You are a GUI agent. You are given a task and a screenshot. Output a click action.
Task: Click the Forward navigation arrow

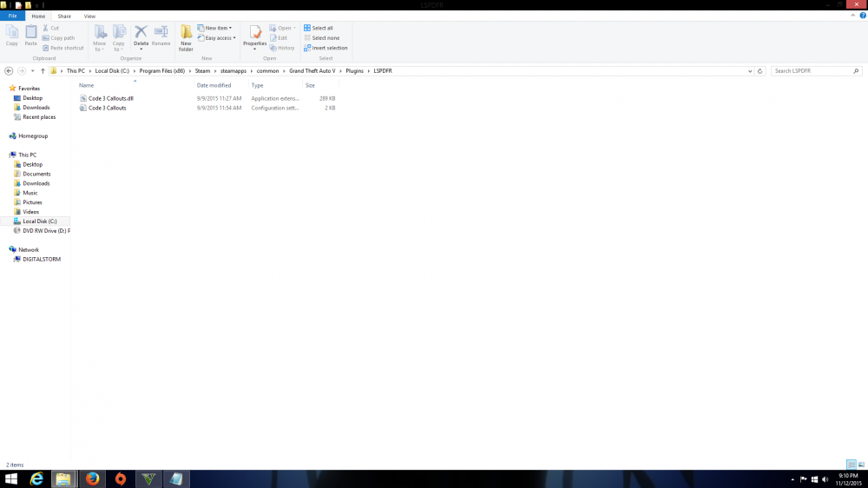[22, 71]
